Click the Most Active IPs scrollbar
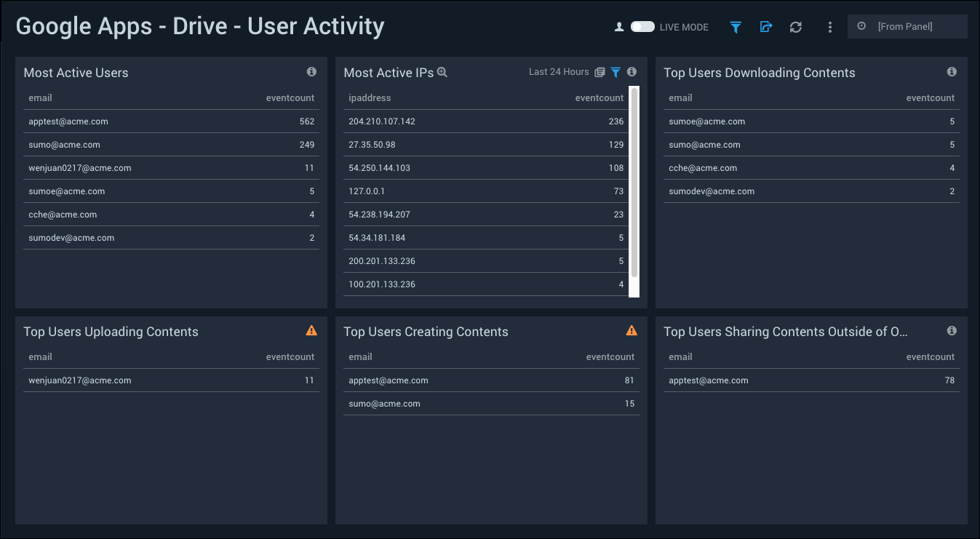Viewport: 980px width, 539px height. click(x=634, y=182)
